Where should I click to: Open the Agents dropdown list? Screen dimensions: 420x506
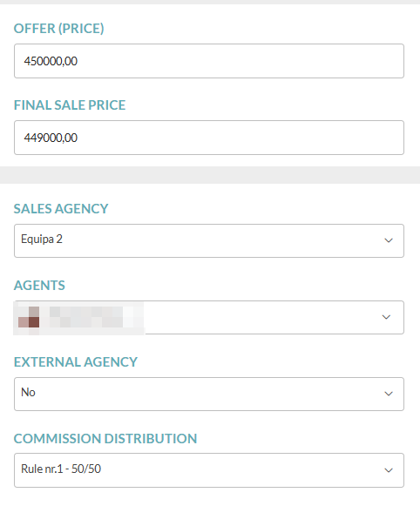click(x=209, y=318)
